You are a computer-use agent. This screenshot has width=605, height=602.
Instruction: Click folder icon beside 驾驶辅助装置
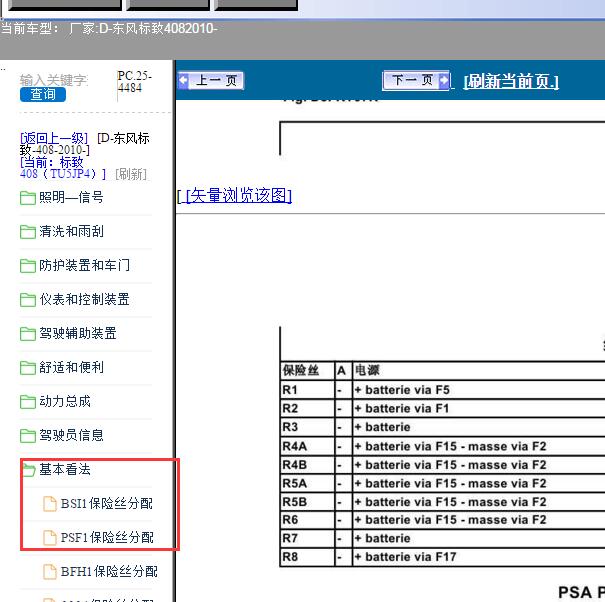(x=27, y=334)
